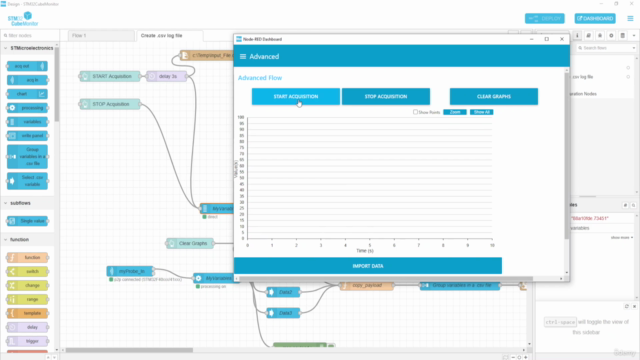Viewport: 640px width, 360px height.
Task: Select the Select .csv variable palette node
Action: (27, 181)
